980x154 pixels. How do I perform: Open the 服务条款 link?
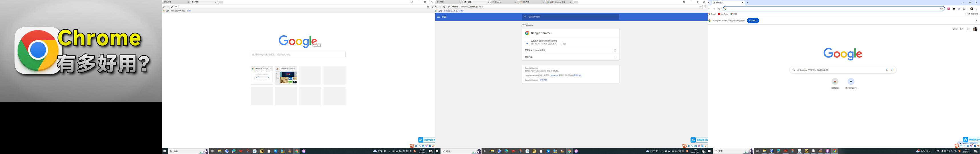543,80
